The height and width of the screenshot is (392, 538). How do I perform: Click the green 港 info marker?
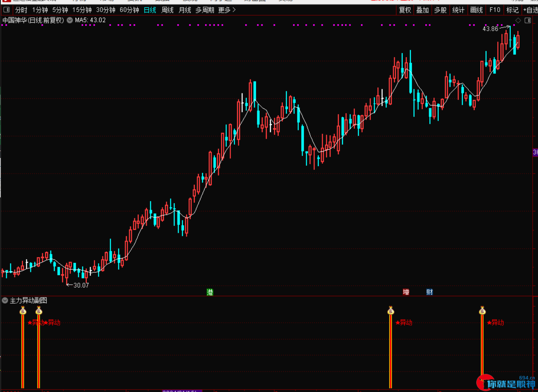click(210, 292)
